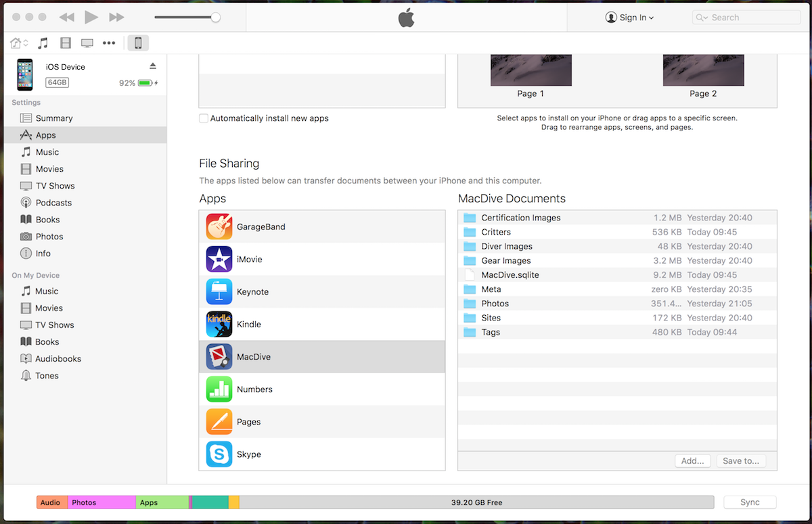Switch to the Movies filmstrip icon

click(65, 43)
